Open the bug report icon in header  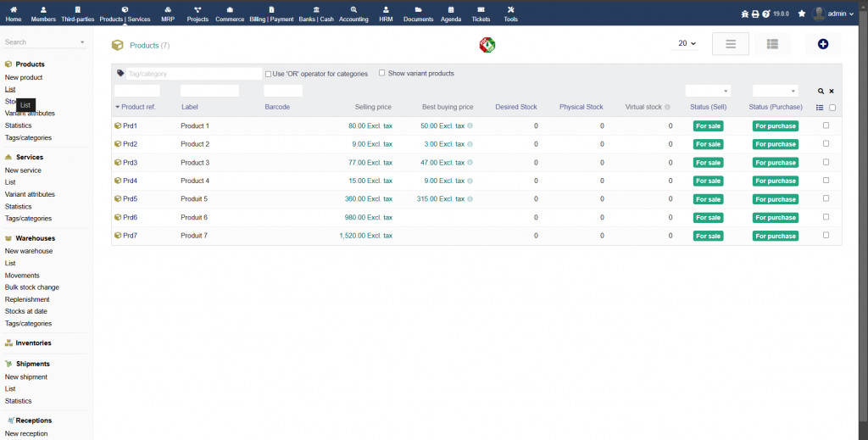744,14
